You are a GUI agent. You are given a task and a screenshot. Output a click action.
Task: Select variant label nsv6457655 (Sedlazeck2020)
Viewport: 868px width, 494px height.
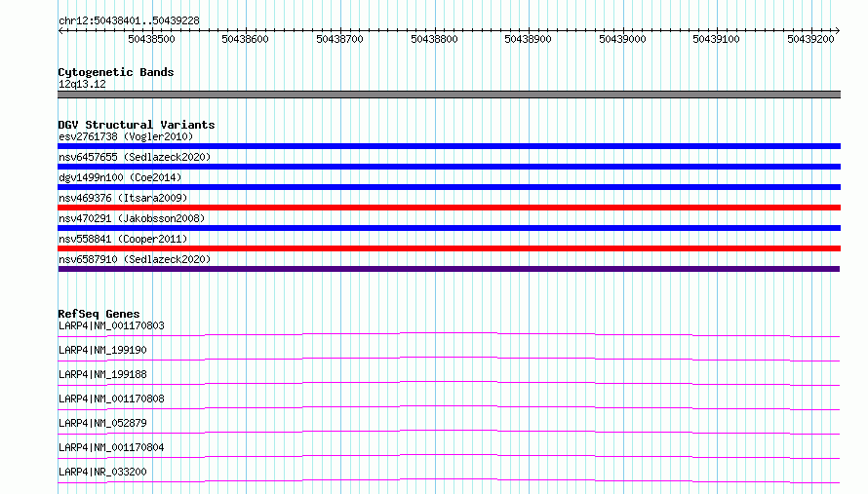135,157
